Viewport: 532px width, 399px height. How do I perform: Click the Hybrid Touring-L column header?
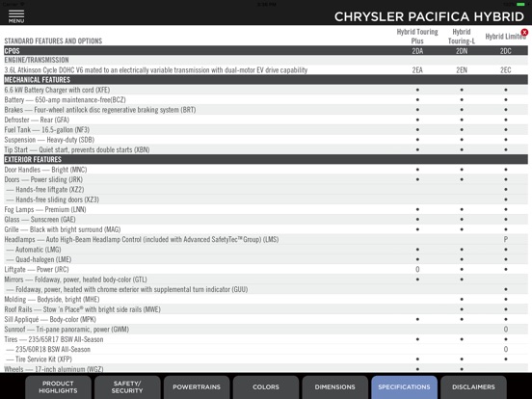(462, 37)
